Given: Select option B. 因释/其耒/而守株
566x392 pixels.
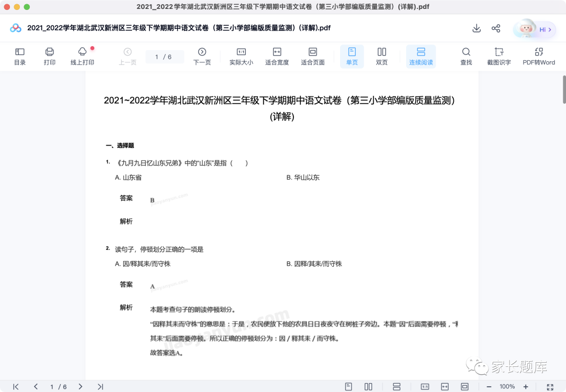Looking at the screenshot, I should (314, 264).
